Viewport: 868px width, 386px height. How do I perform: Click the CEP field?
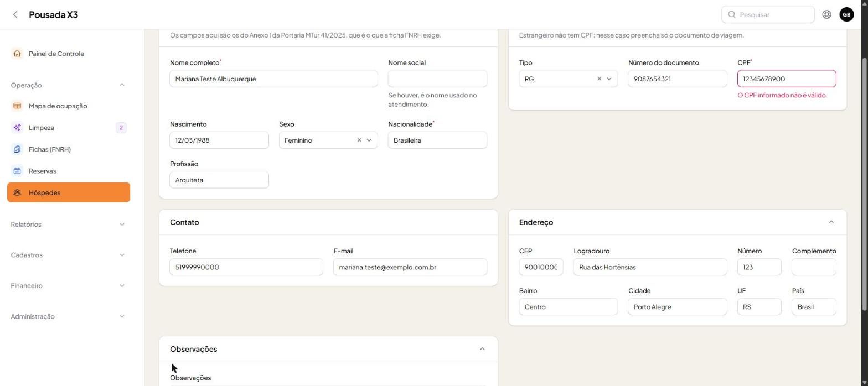pyautogui.click(x=541, y=267)
